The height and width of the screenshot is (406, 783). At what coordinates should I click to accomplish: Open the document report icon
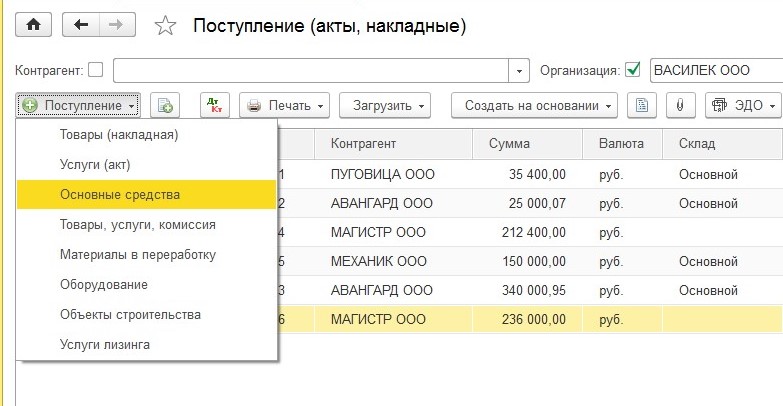coord(642,105)
